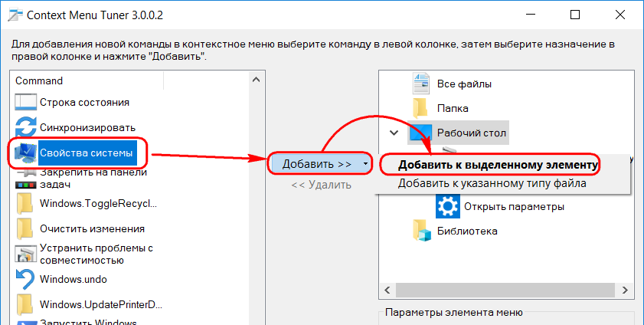The height and width of the screenshot is (325, 644).
Task: Select 'Закрепить на панели задач' command
Action: click(x=93, y=179)
